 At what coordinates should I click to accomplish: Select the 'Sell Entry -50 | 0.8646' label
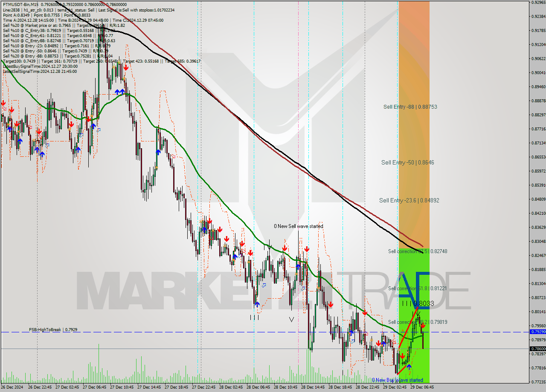click(408, 162)
